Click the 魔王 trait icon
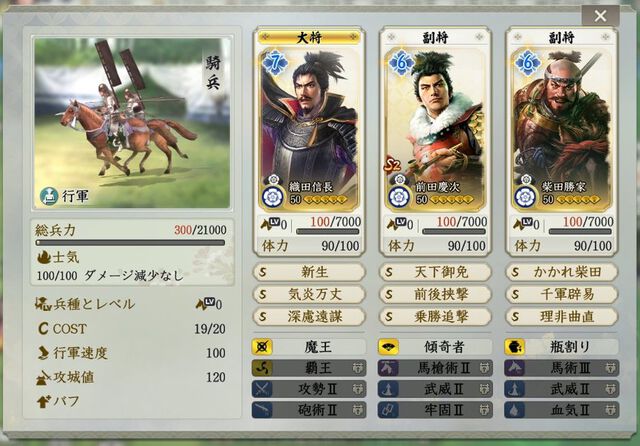The width and height of the screenshot is (640, 446). (x=262, y=347)
